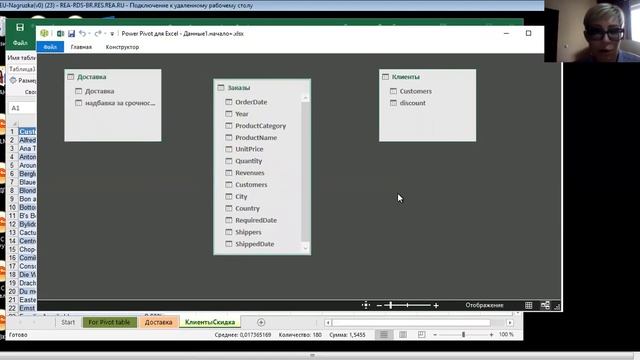This screenshot has height=360, width=640.
Task: Click the Excel horizontal scroll left arrow
Action: (328, 322)
